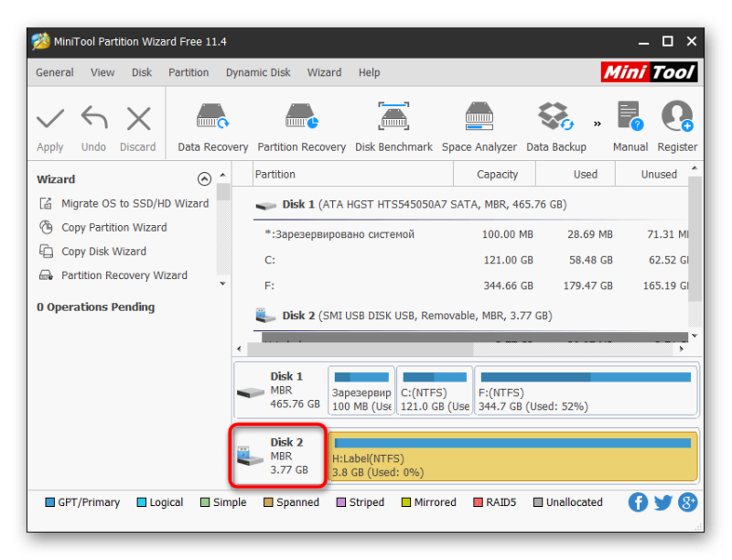This screenshot has width=732, height=560.
Task: Select Disk 2 USB icon in disk map
Action: pos(250,456)
